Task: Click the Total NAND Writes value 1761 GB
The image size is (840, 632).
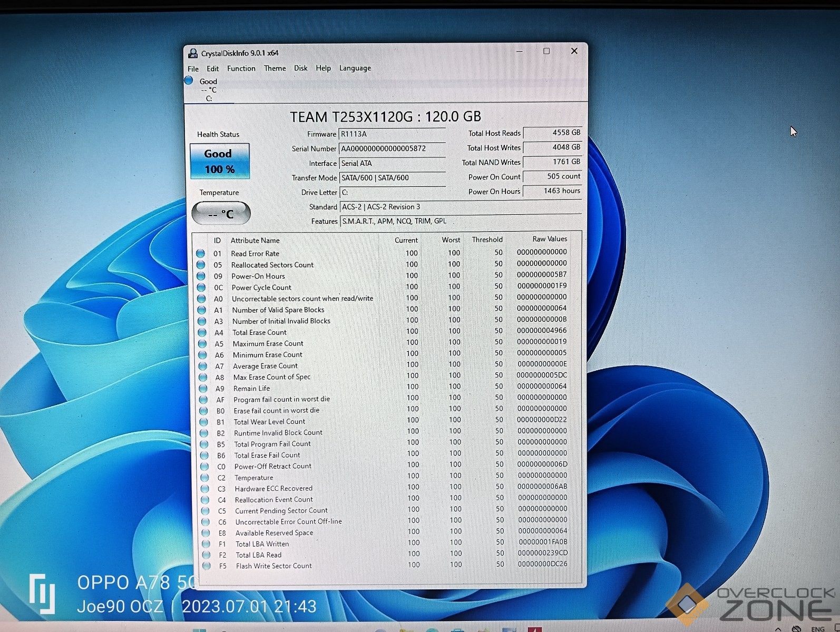Action: point(553,162)
